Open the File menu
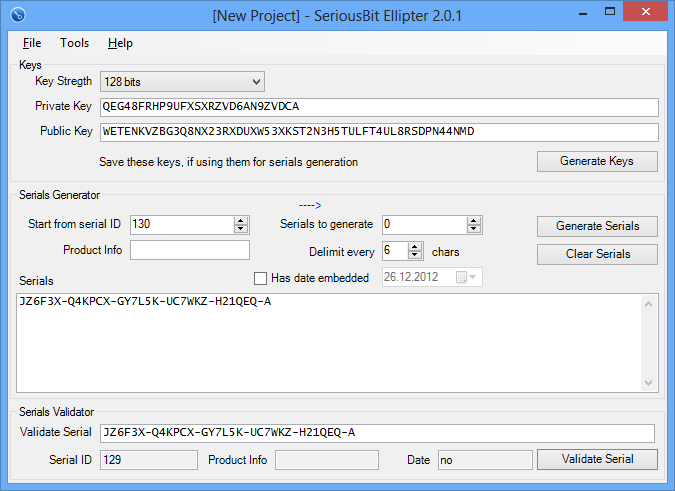 coord(32,43)
